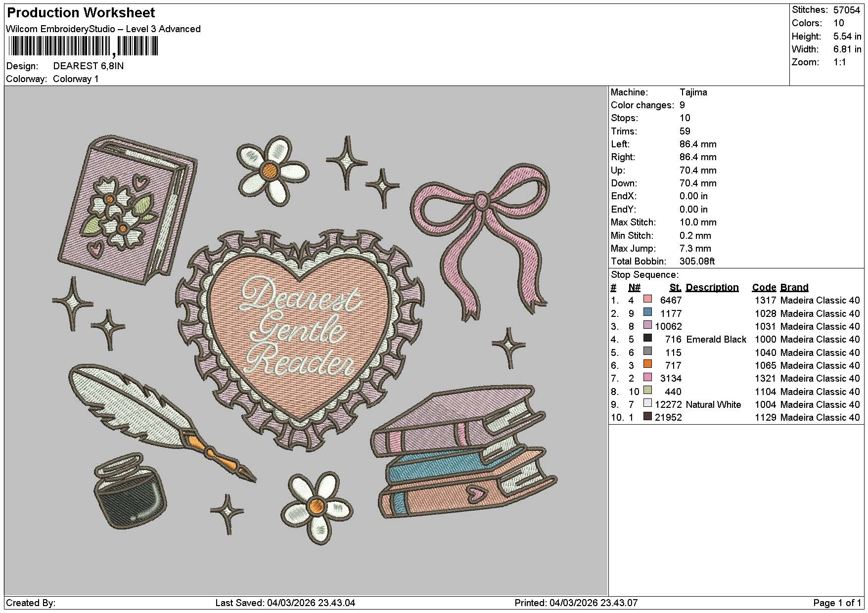Viewport: 868px width, 613px height.
Task: Click the 'Stop Sequence:' heading
Action: point(645,275)
